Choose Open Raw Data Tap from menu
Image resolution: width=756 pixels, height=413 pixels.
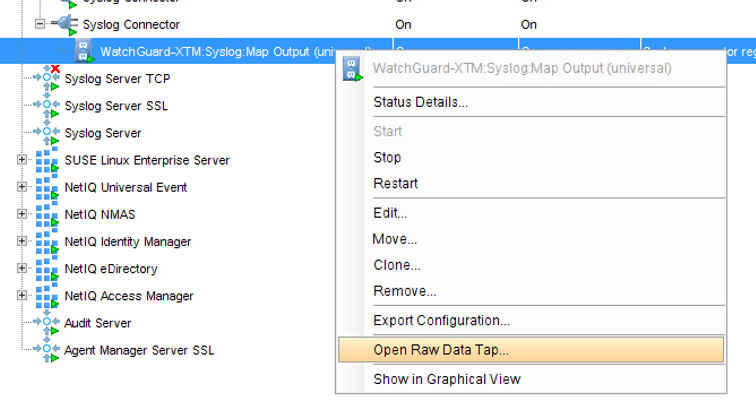441,350
